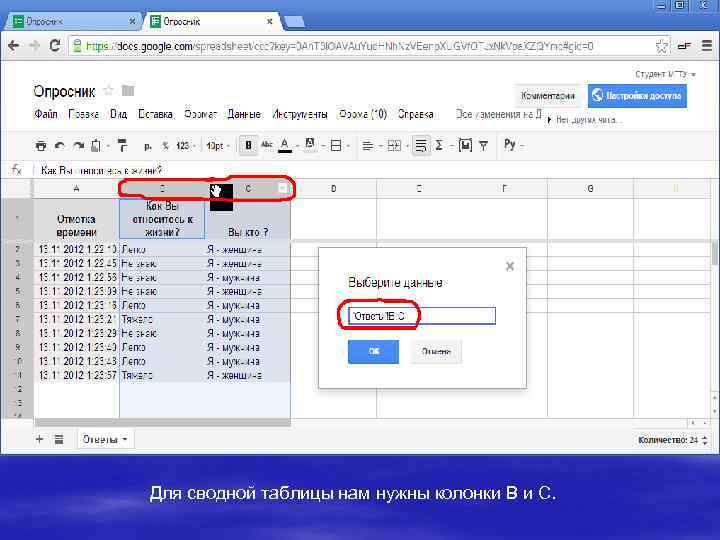Click the Print toolbar icon
The width and height of the screenshot is (720, 540).
pos(41,146)
